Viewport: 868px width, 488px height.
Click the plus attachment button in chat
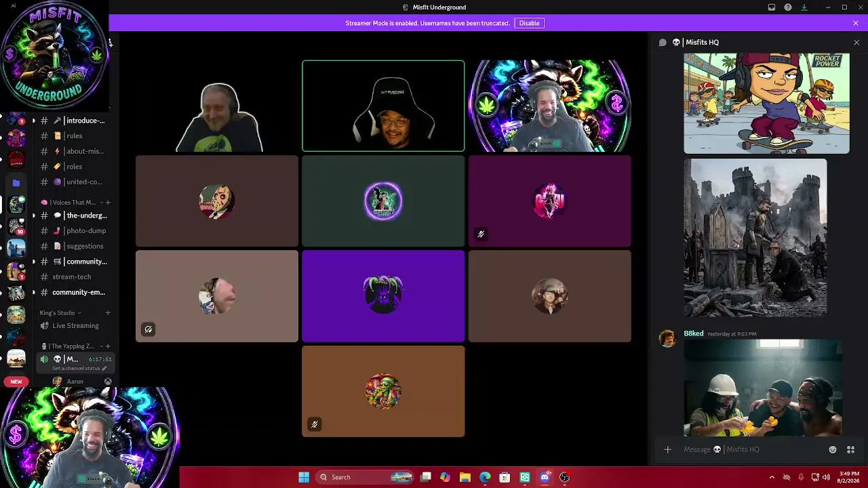(x=667, y=449)
